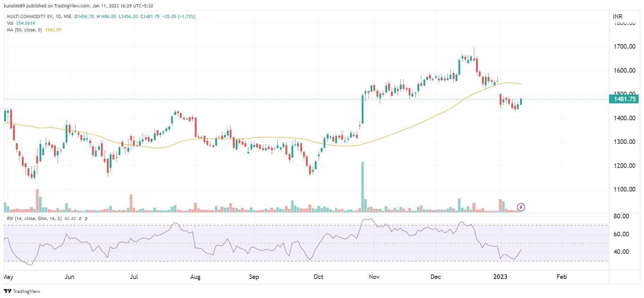Click the RSI value 42.42
The height and width of the screenshot is (298, 644).
coord(70,219)
